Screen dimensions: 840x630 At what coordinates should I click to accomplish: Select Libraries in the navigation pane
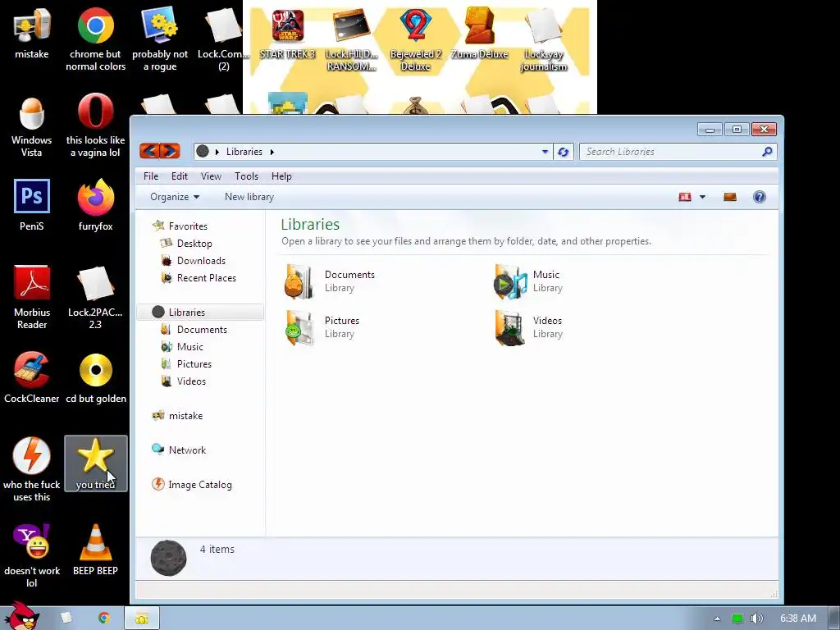[200, 313]
